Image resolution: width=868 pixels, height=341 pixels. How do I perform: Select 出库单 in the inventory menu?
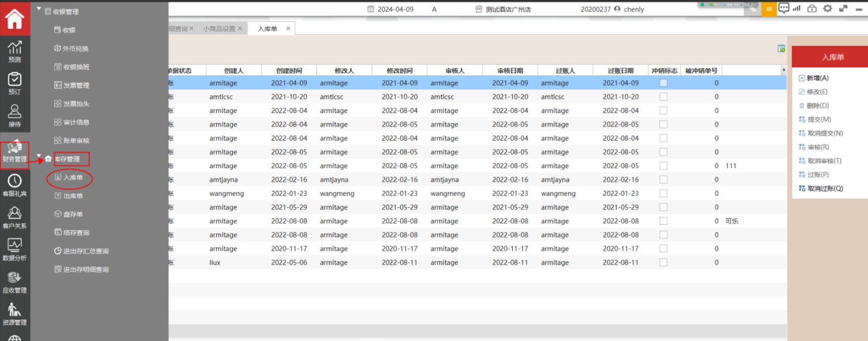73,196
